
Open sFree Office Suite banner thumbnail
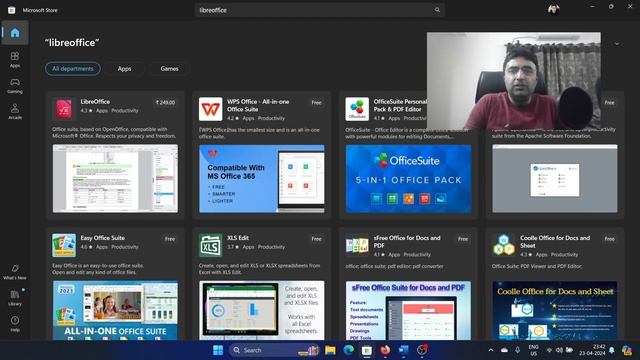point(408,310)
